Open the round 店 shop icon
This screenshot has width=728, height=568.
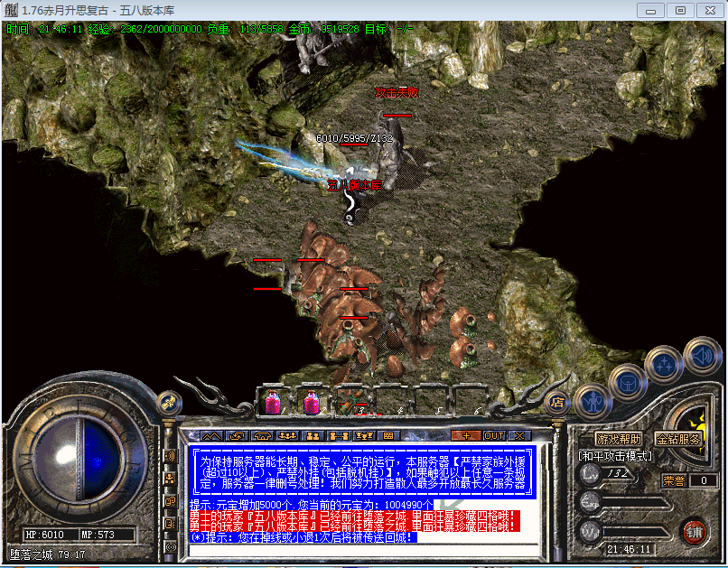(556, 403)
